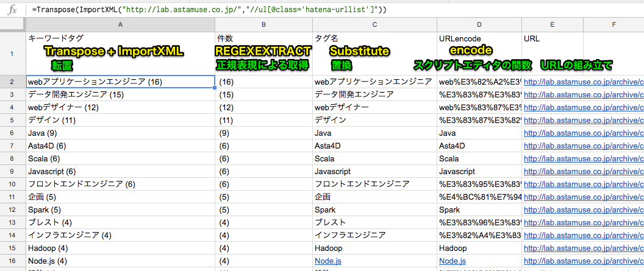This screenshot has height=271, width=644.
Task: Click tag name cell '企画' in column C
Action: tap(374, 197)
